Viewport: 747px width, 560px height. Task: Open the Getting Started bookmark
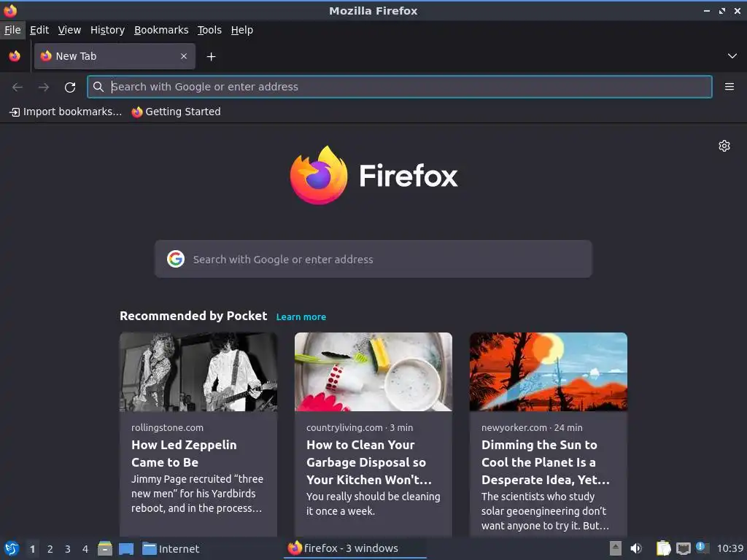click(x=177, y=112)
